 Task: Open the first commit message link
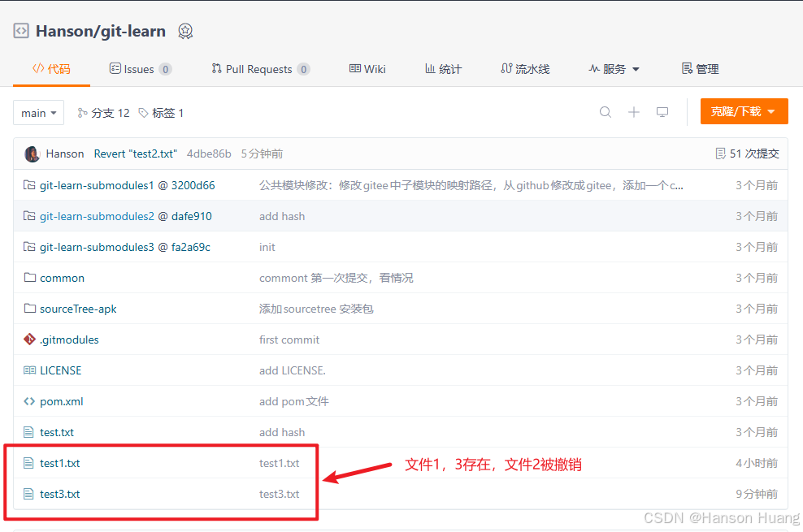(289, 340)
